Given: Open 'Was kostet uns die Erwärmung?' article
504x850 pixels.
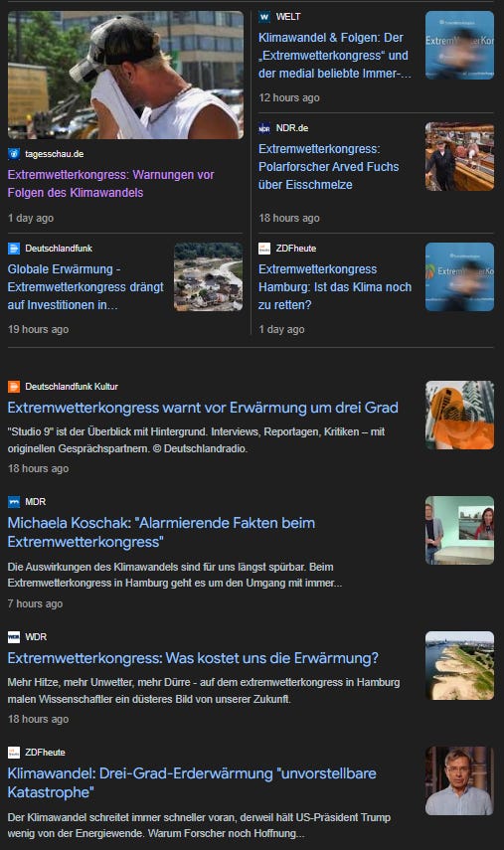Looking at the screenshot, I should click(x=193, y=658).
